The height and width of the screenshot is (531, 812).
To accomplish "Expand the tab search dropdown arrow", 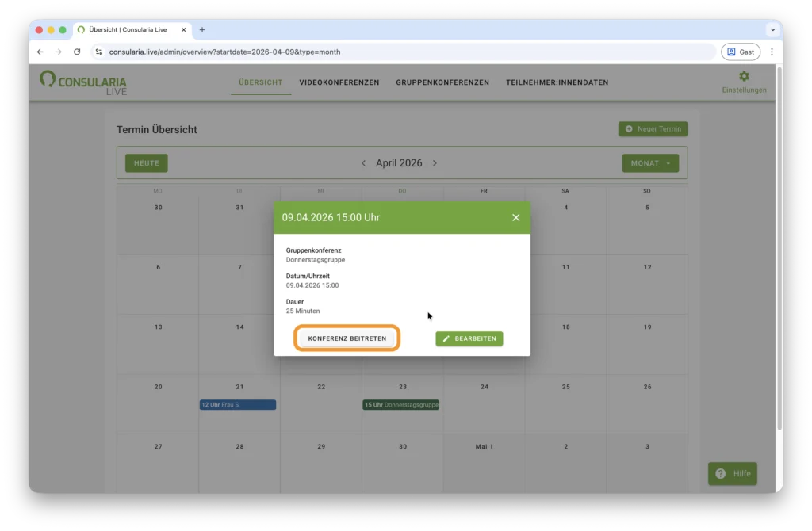I will (x=772, y=30).
